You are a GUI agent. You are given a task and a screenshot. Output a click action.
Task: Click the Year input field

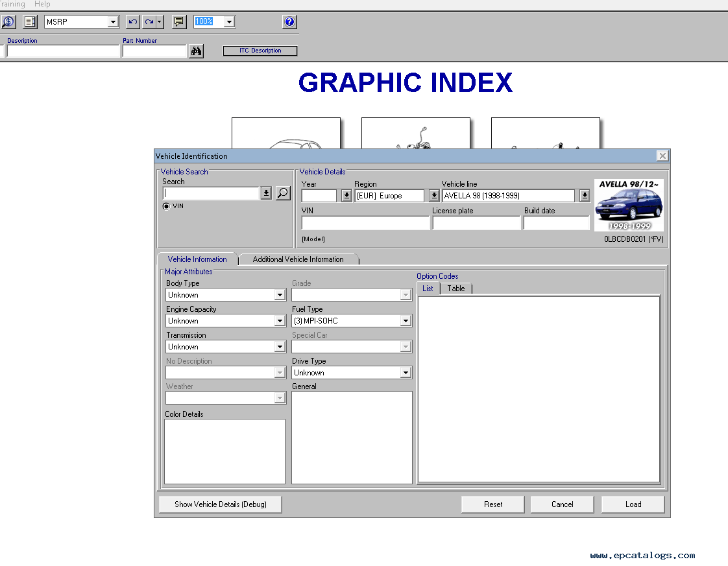click(319, 196)
